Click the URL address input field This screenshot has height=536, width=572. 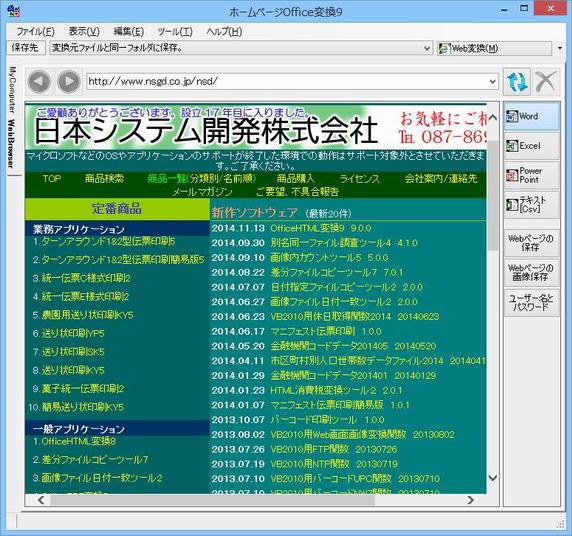(x=287, y=81)
